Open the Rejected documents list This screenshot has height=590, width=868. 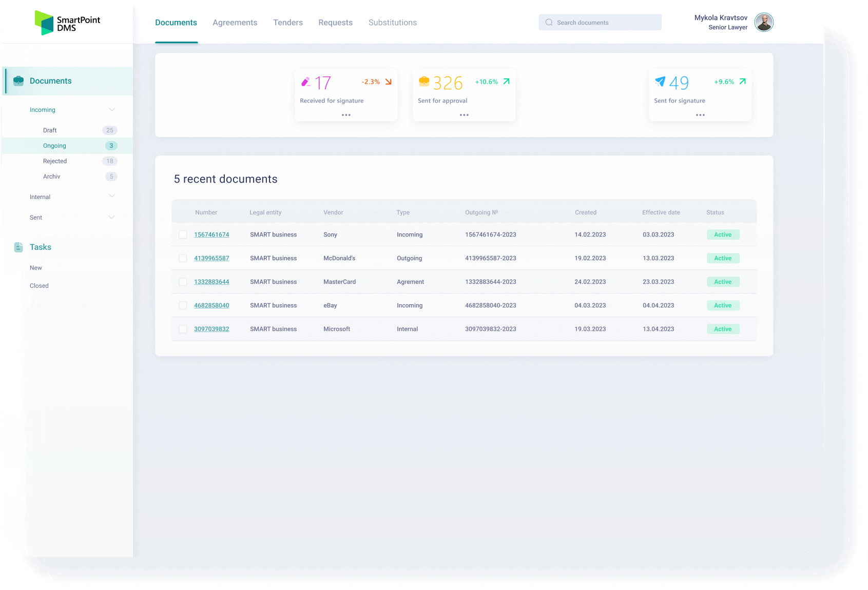[55, 161]
